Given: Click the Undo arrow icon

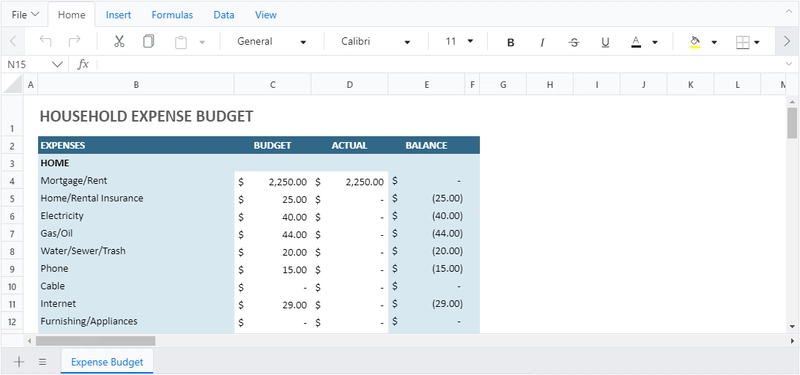Looking at the screenshot, I should (45, 41).
